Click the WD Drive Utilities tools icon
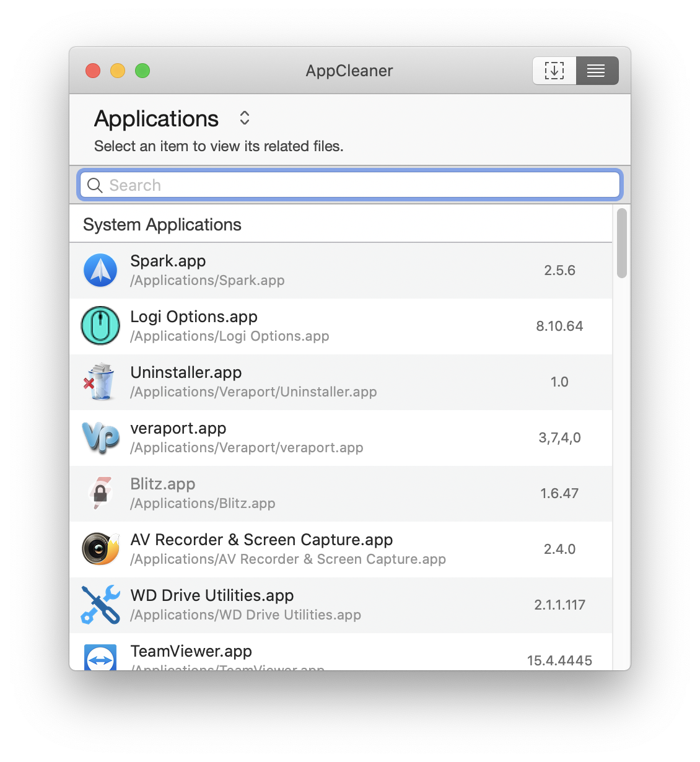Image resolution: width=700 pixels, height=762 pixels. pos(100,605)
